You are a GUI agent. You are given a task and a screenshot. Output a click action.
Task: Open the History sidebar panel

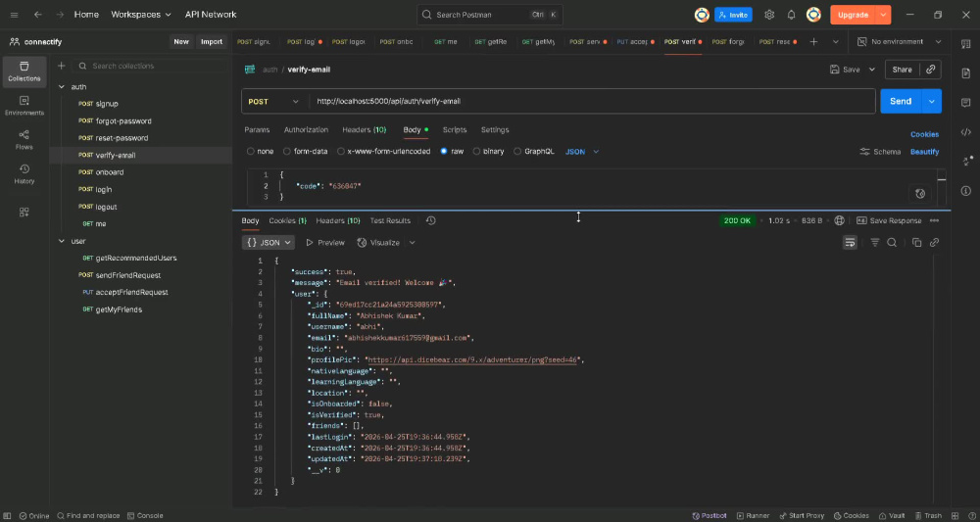pyautogui.click(x=24, y=174)
